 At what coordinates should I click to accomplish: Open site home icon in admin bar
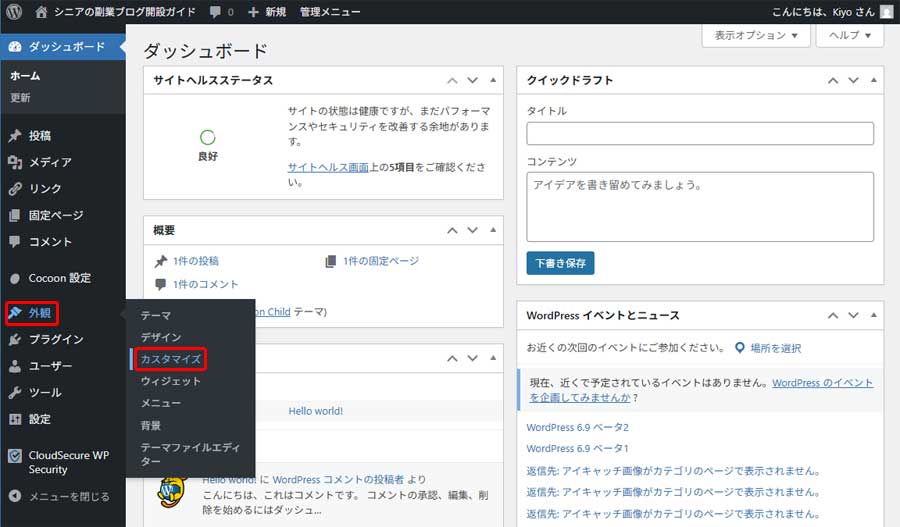pos(41,12)
